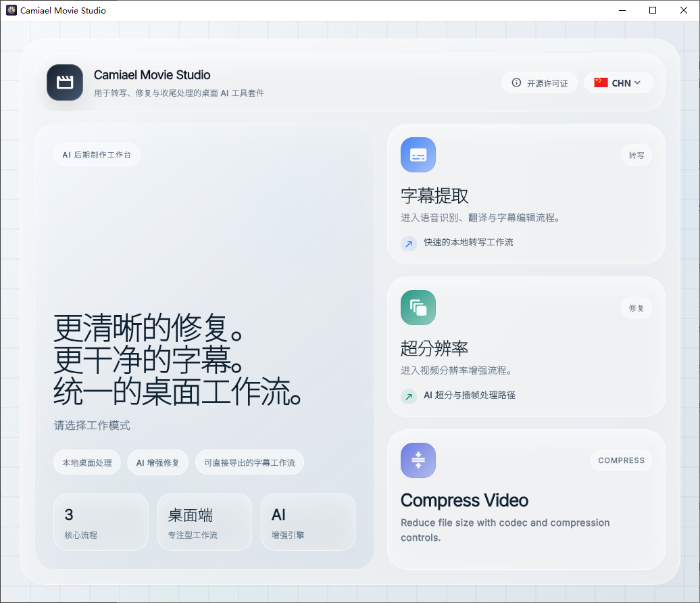Open the 字幕提取 subtitle icon
The width and height of the screenshot is (700, 603).
(x=418, y=155)
